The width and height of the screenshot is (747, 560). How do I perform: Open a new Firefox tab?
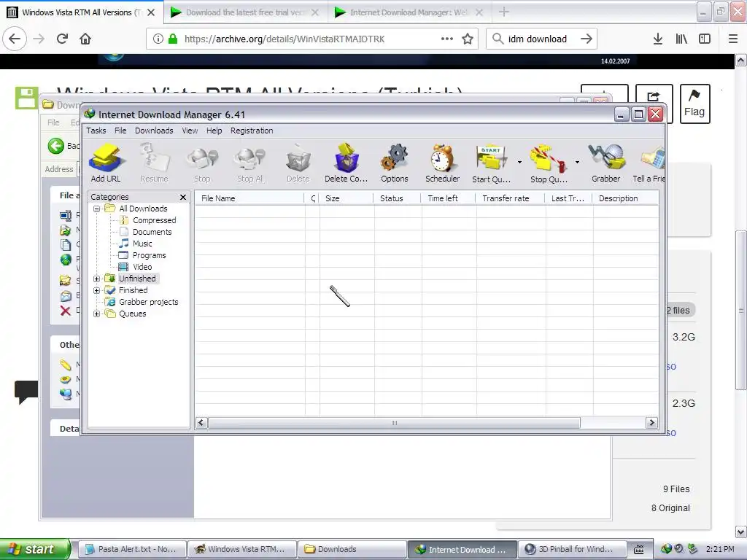click(503, 12)
